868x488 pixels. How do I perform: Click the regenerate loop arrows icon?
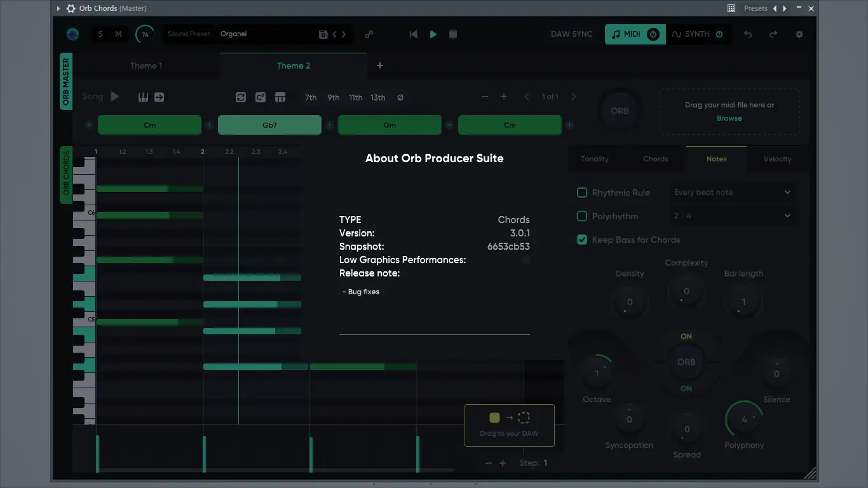pyautogui.click(x=240, y=97)
